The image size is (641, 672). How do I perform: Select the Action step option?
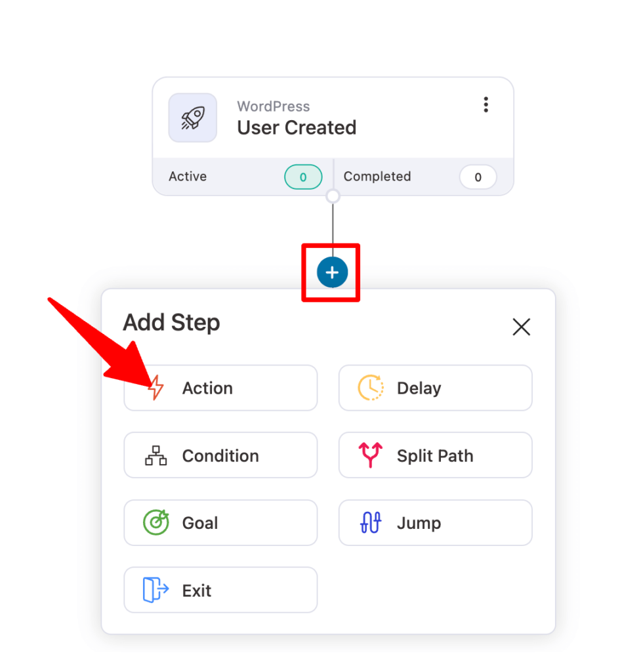220,388
